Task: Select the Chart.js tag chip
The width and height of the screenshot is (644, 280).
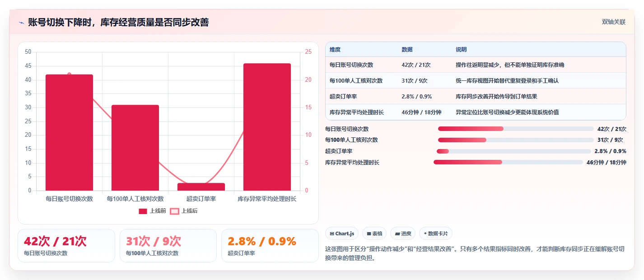Action: point(342,233)
